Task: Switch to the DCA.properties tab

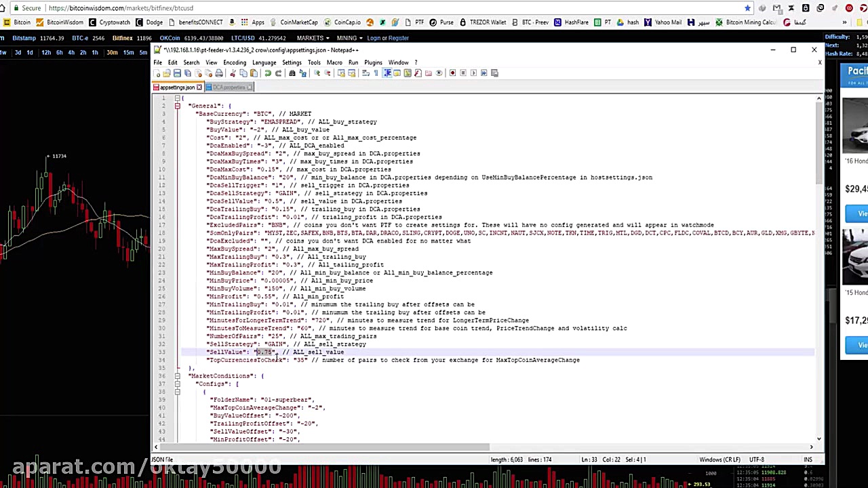Action: point(229,87)
